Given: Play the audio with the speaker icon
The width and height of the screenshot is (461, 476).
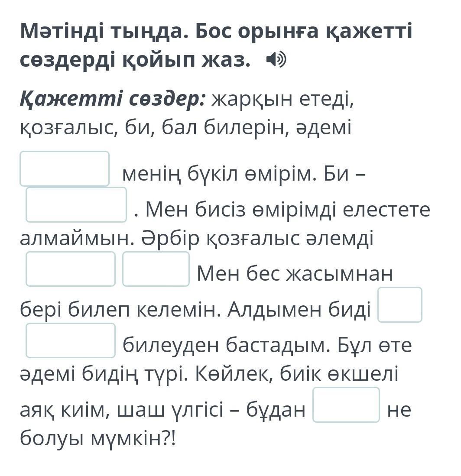Looking at the screenshot, I should (276, 60).
